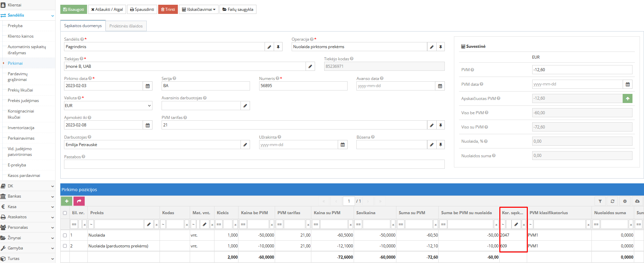This screenshot has height=263, width=644.
Task: Open the Valiuta EUR dropdown
Action: tap(108, 106)
